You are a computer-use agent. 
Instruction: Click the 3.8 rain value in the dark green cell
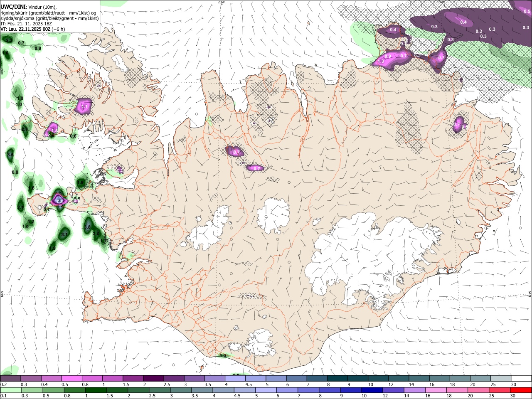point(87,227)
